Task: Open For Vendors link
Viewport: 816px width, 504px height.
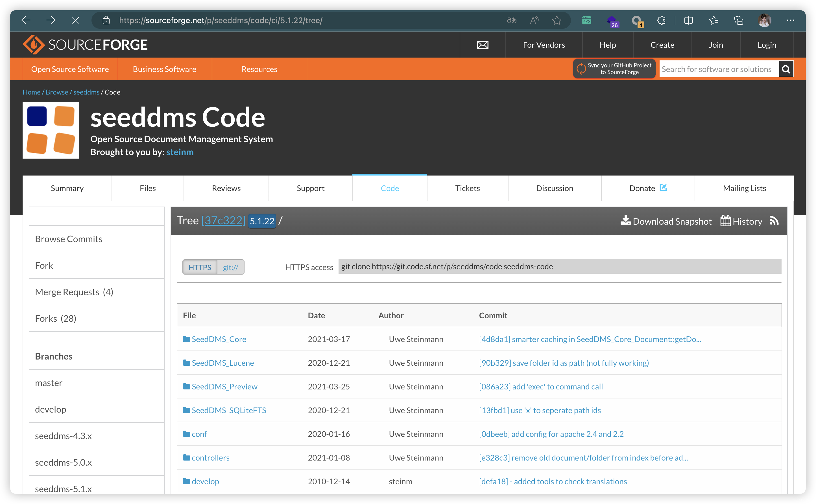Action: tap(544, 45)
